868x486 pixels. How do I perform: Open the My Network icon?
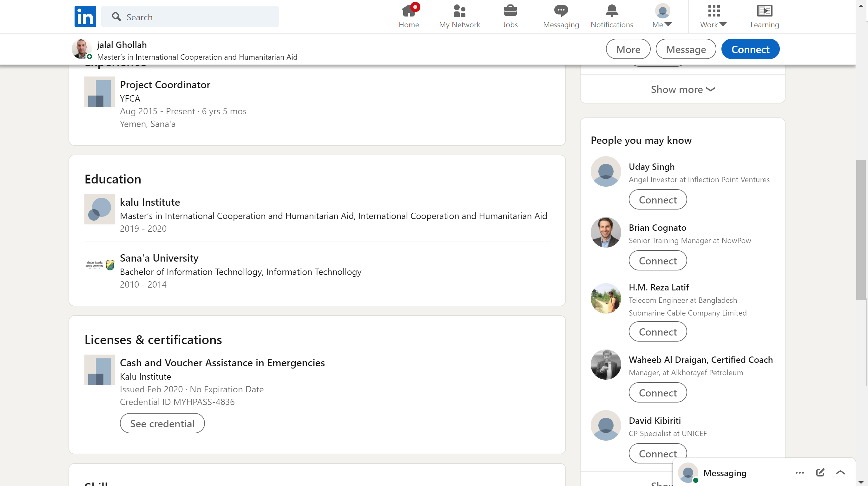click(x=459, y=11)
